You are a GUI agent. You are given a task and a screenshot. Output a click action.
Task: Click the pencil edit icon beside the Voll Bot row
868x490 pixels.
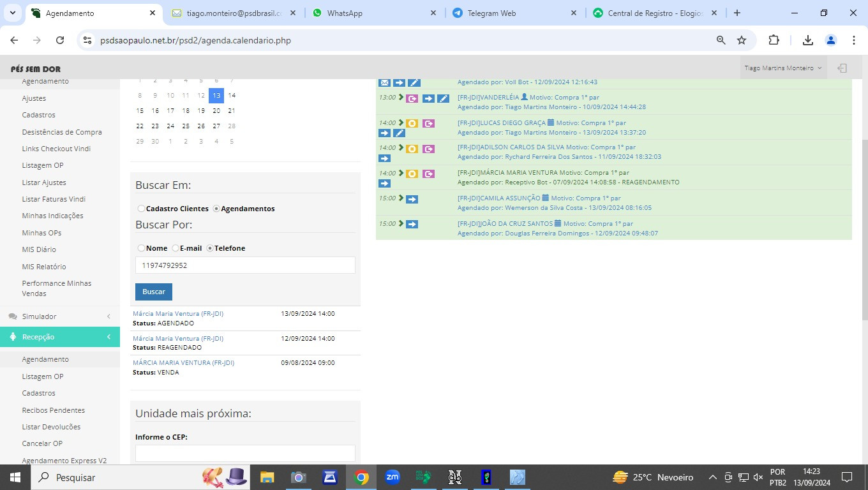click(414, 82)
